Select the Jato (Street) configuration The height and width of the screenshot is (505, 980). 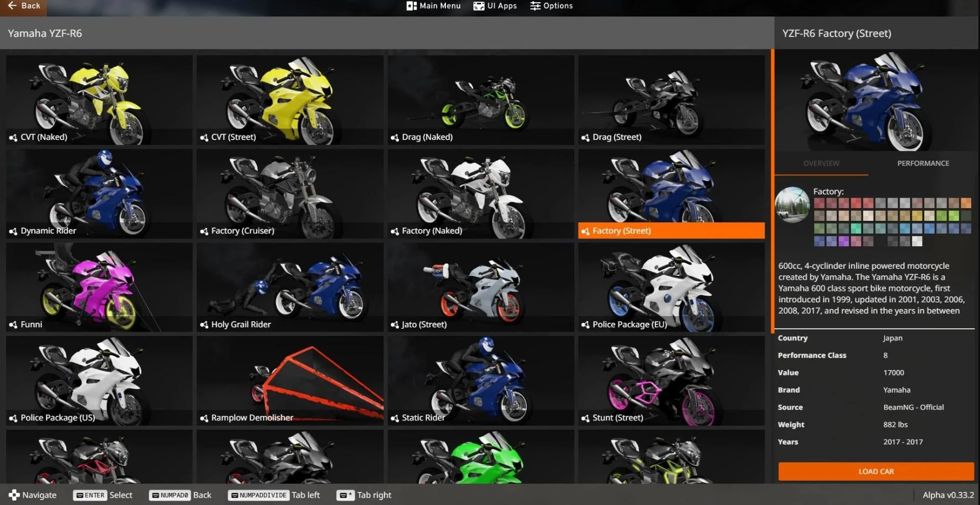click(x=480, y=286)
